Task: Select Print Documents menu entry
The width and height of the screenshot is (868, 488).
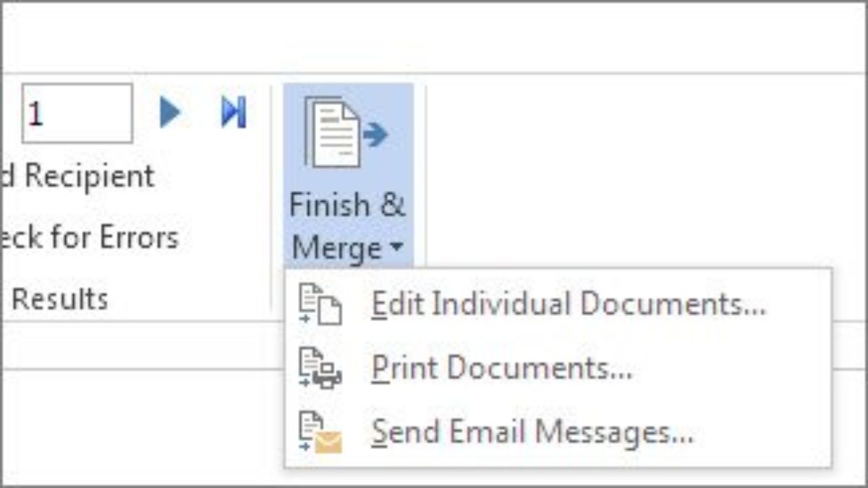Action: point(502,369)
